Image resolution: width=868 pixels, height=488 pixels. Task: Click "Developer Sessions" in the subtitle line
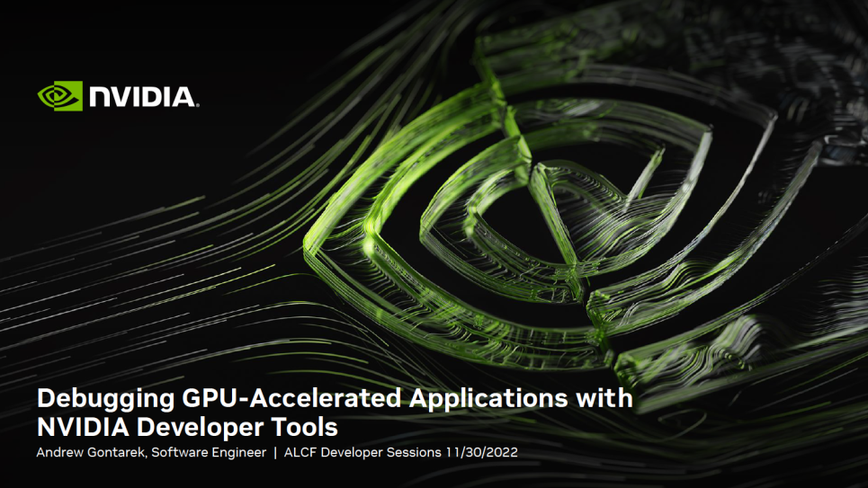click(380, 452)
